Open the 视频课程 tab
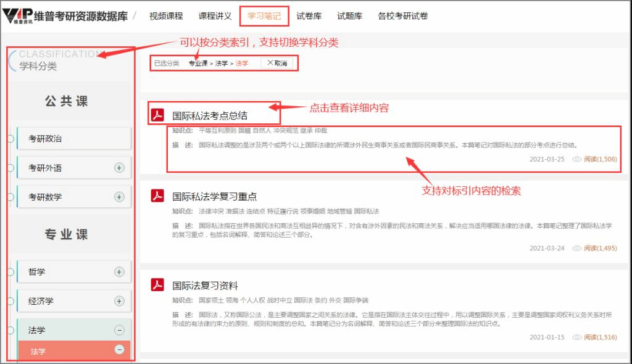Viewport: 632px width, 364px height. [166, 16]
